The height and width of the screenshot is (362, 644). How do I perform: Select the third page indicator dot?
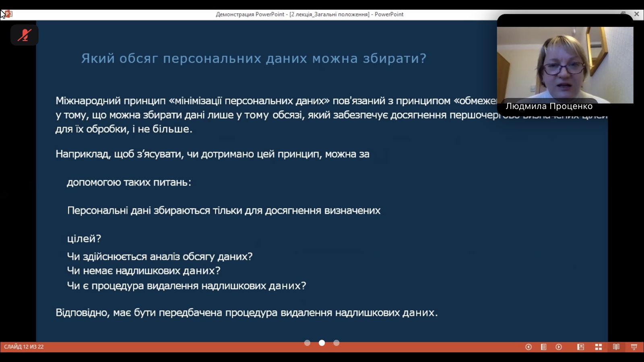(336, 343)
